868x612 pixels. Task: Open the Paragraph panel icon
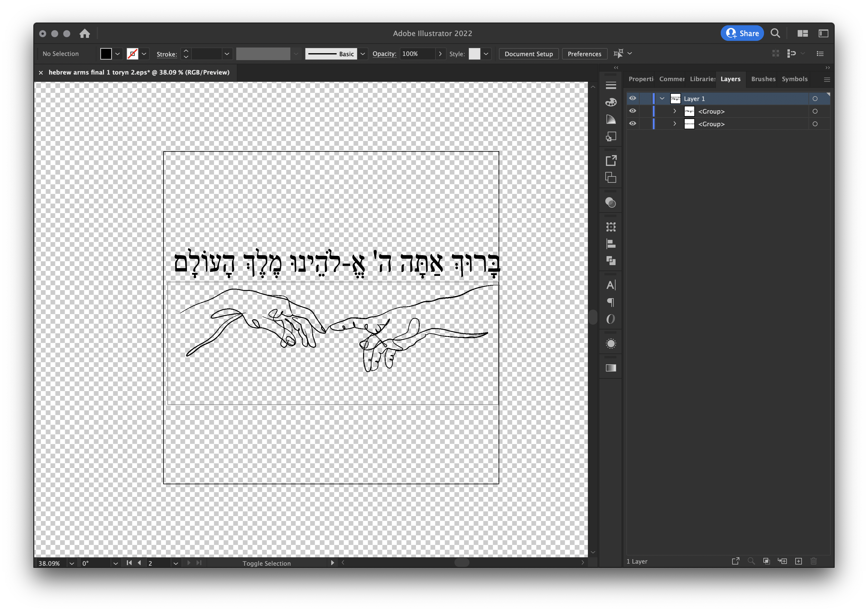tap(610, 302)
